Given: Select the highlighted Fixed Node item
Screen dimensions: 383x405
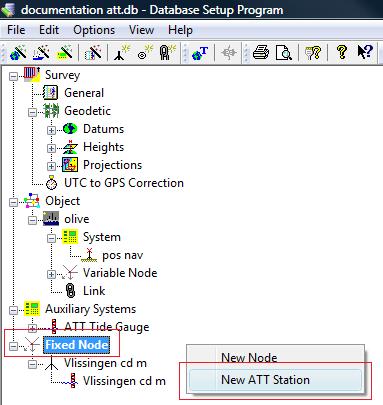Looking at the screenshot, I should click(x=77, y=345).
